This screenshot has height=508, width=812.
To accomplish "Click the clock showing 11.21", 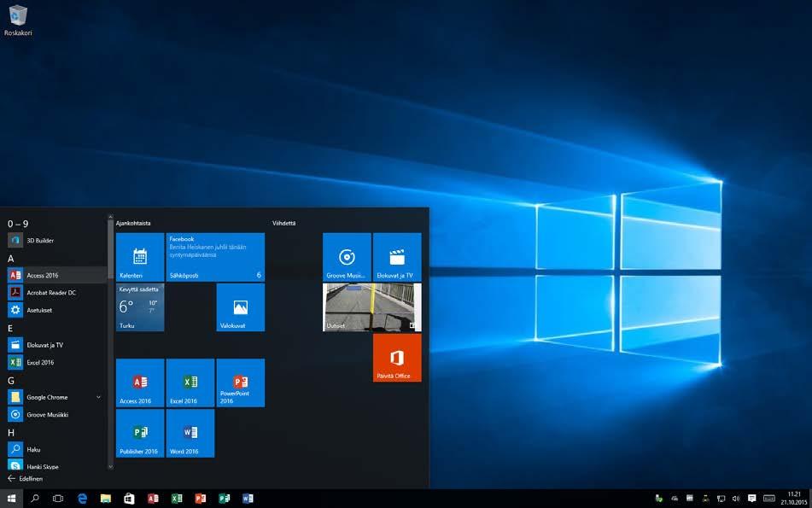I will [x=794, y=498].
